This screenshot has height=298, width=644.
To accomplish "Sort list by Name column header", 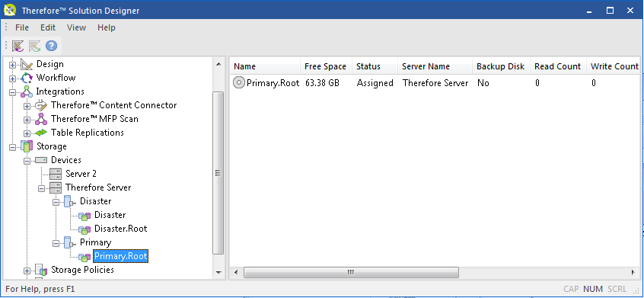I will [x=265, y=66].
